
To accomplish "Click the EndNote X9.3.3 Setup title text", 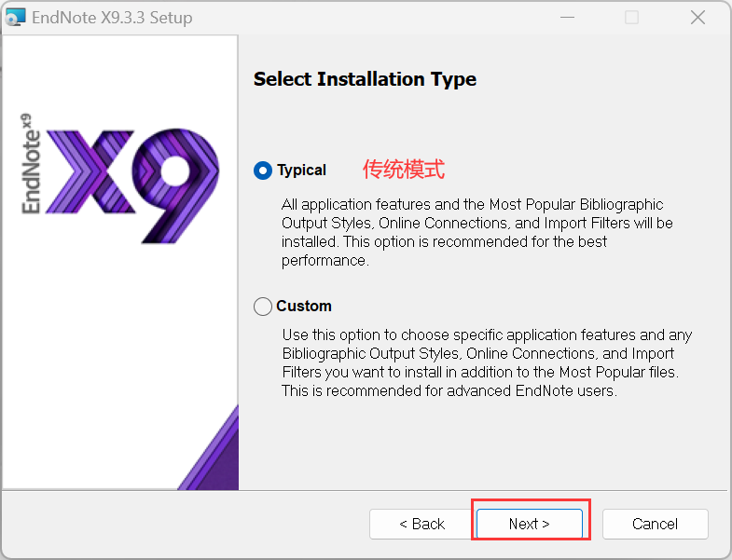I will tap(112, 18).
